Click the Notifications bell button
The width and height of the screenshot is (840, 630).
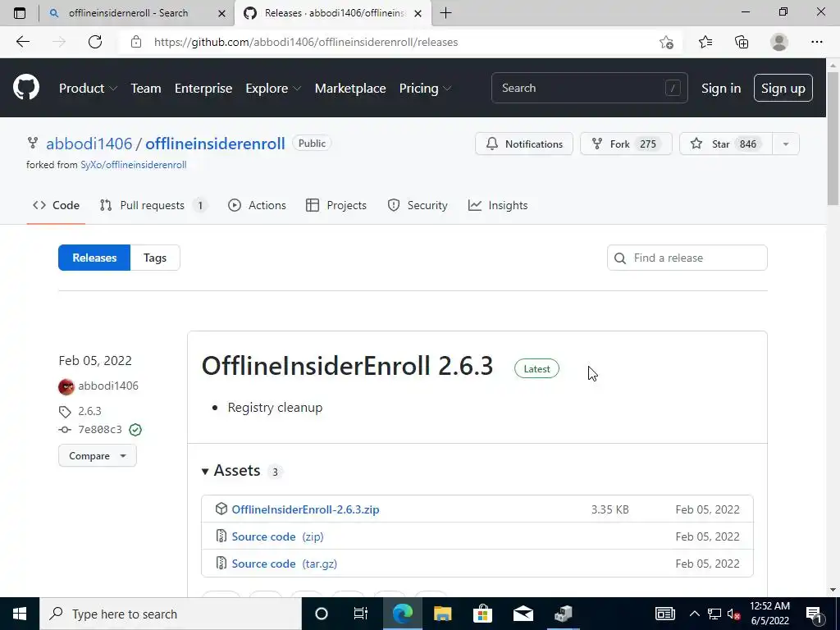[x=524, y=144]
